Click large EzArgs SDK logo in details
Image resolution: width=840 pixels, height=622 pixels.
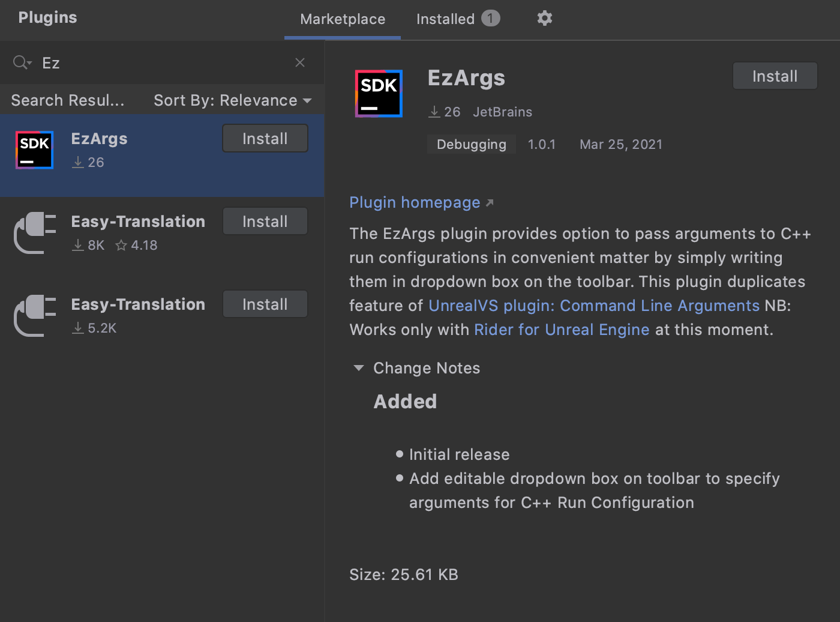click(x=379, y=94)
